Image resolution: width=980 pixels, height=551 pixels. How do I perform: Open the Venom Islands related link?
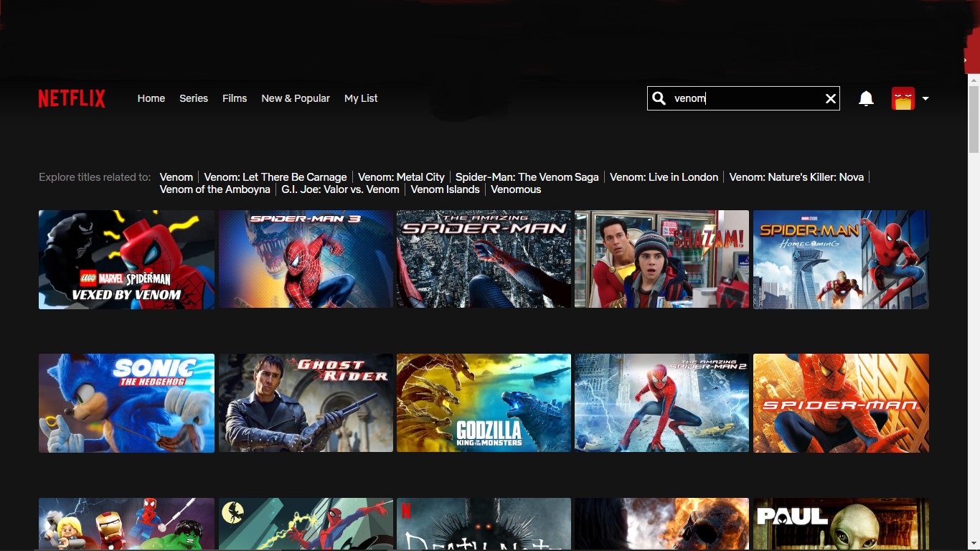[445, 189]
